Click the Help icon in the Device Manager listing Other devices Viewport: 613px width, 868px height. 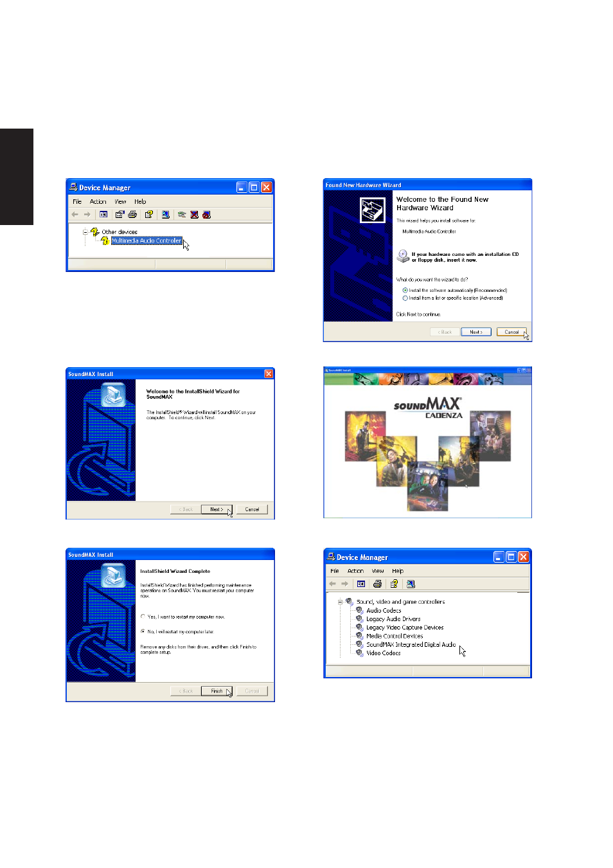coord(149,215)
